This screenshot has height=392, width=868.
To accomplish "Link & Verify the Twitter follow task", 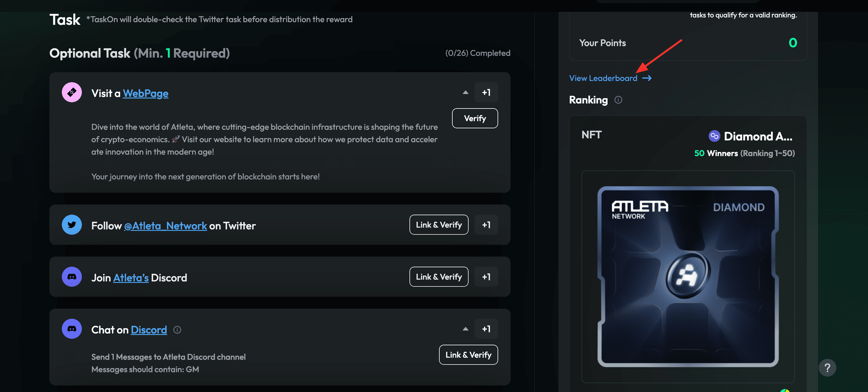I will (439, 225).
